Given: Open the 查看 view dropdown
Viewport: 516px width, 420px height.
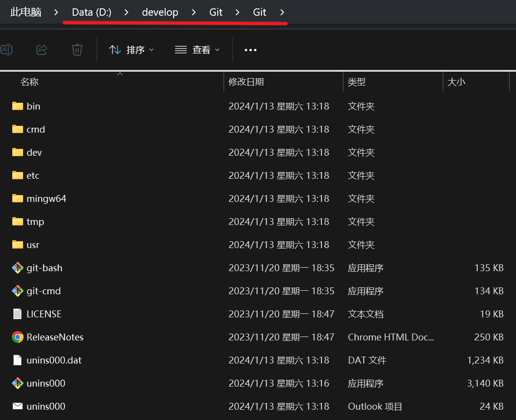Looking at the screenshot, I should 197,50.
